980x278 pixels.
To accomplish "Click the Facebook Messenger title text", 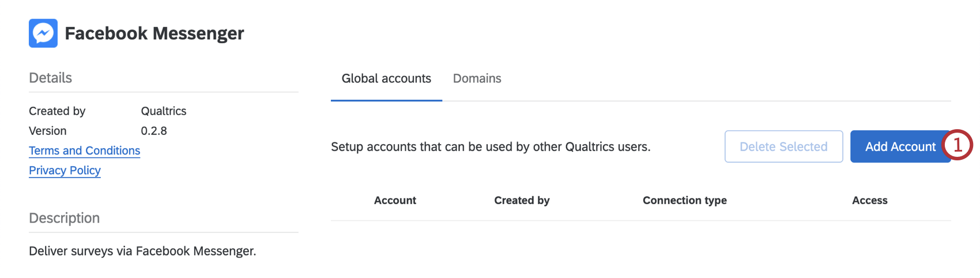I will click(154, 33).
